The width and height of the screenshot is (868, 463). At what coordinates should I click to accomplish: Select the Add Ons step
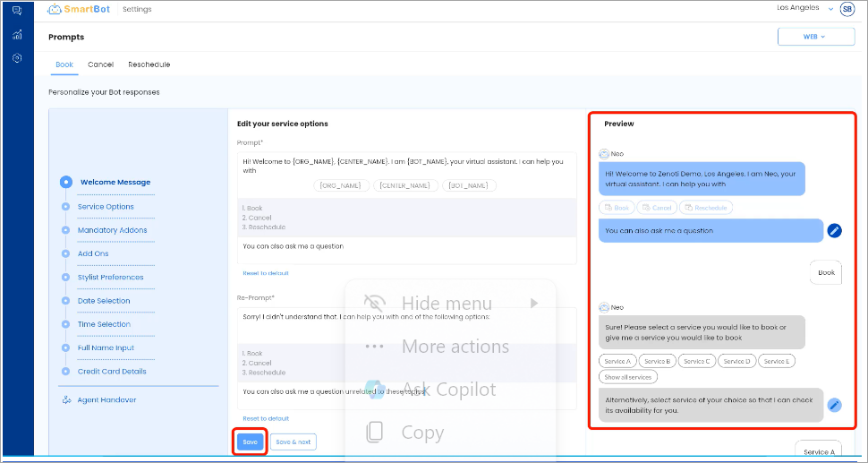[x=93, y=253]
